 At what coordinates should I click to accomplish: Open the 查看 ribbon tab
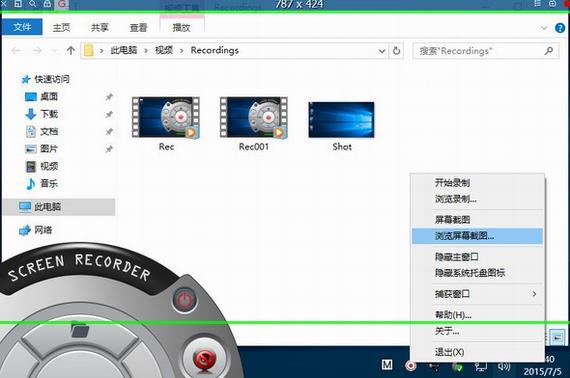tap(139, 28)
